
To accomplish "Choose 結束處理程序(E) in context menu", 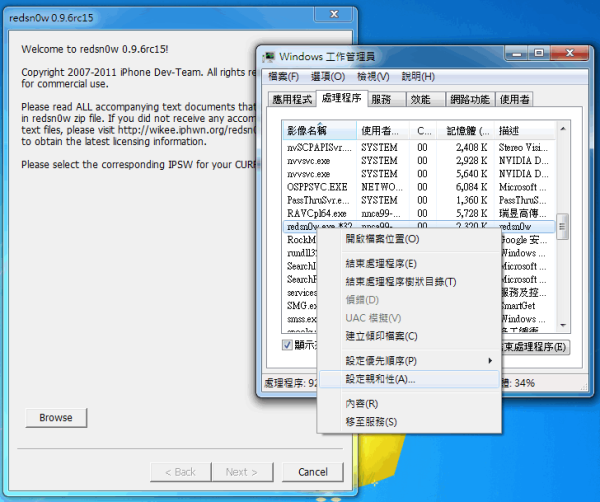I will pos(409,264).
